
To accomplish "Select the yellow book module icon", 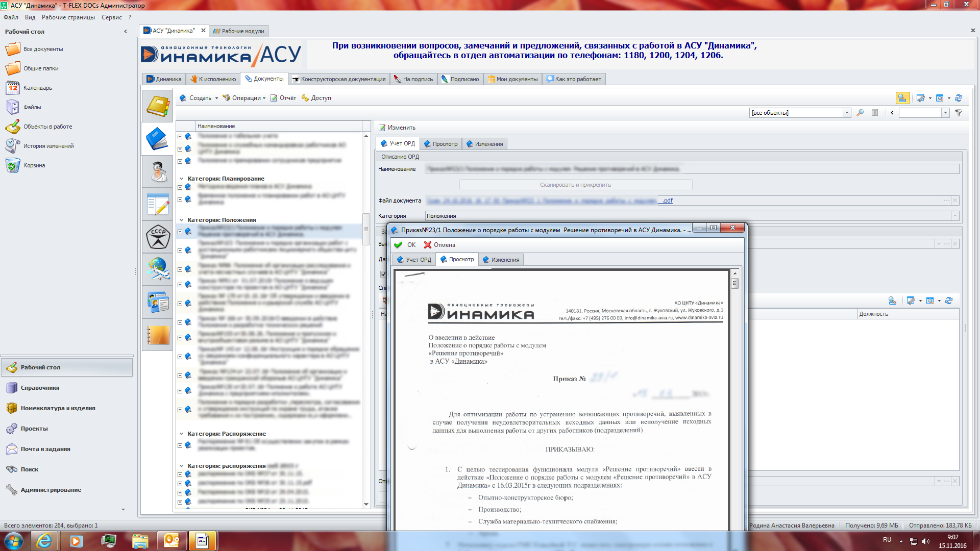I will pyautogui.click(x=158, y=107).
